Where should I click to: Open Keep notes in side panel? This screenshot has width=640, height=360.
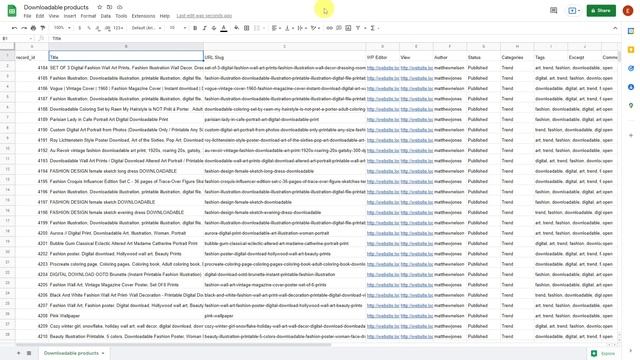click(631, 50)
